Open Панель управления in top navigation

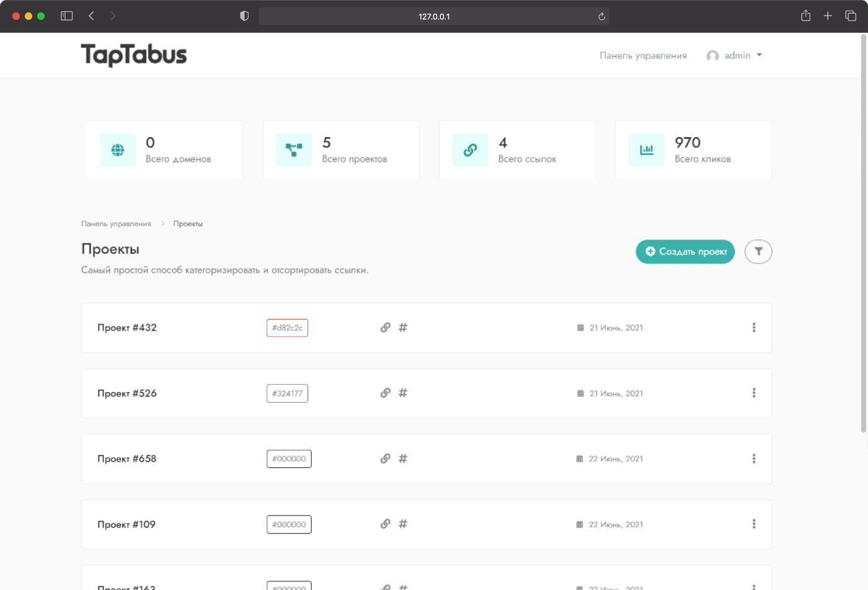pos(643,56)
